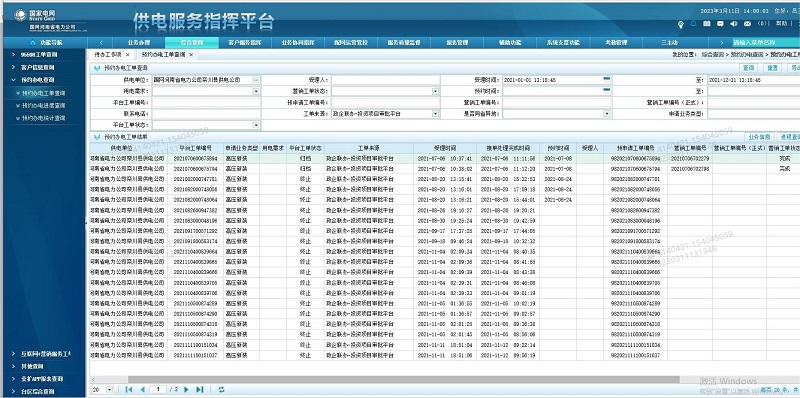Open notifications via the bell icon
The width and height of the screenshot is (800, 398).
click(693, 23)
